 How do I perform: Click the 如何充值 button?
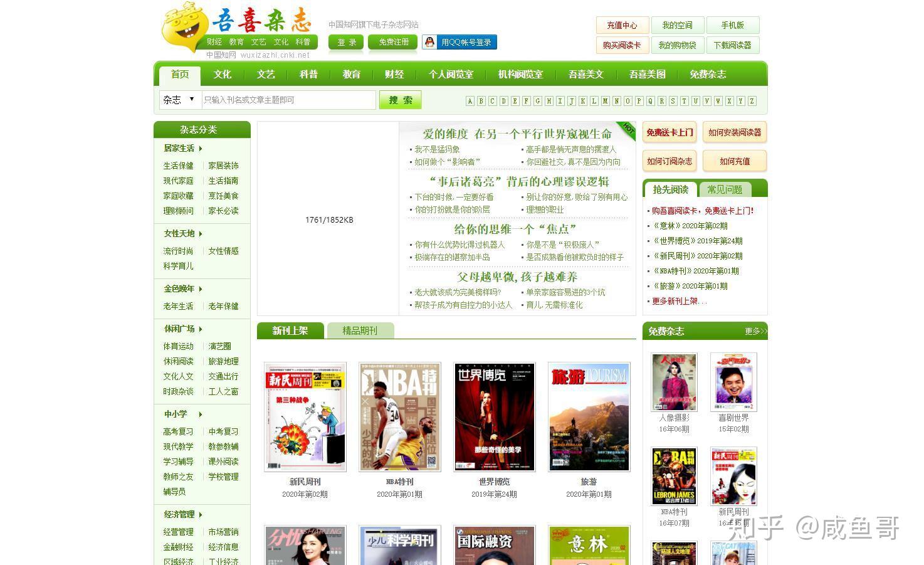click(735, 161)
